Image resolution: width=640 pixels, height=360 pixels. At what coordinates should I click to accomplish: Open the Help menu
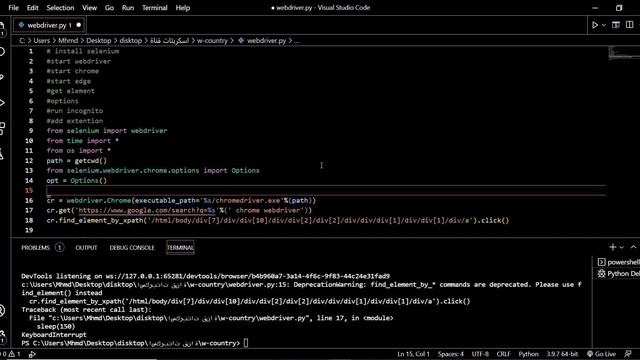click(x=183, y=8)
